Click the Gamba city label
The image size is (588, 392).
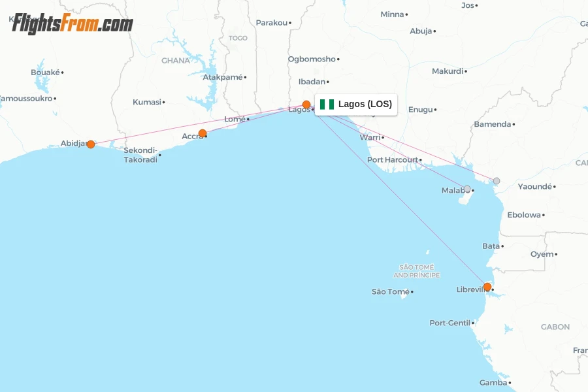click(493, 383)
